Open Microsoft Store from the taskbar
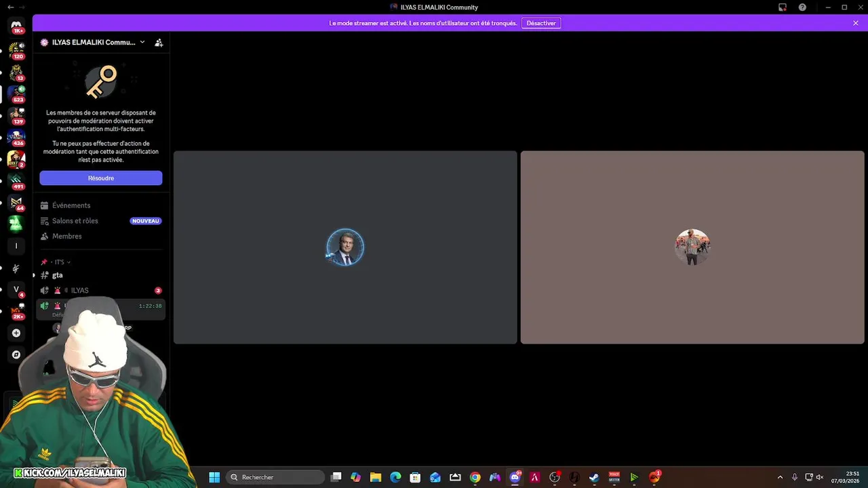Screen dimensions: 868x488 [415, 477]
